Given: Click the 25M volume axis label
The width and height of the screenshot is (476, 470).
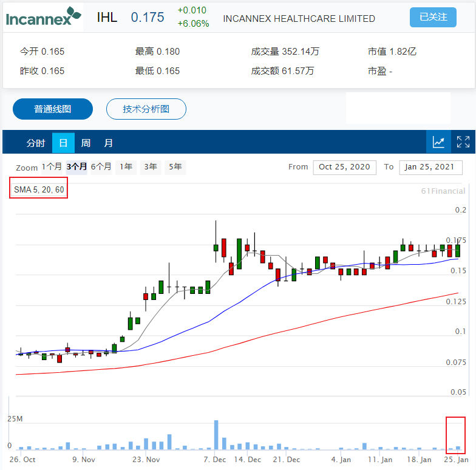Looking at the screenshot, I should (x=15, y=419).
